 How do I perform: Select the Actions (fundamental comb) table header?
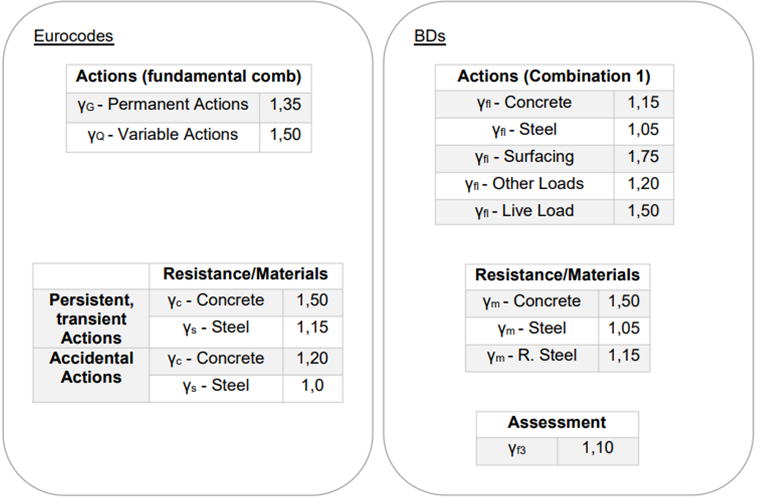(x=189, y=77)
